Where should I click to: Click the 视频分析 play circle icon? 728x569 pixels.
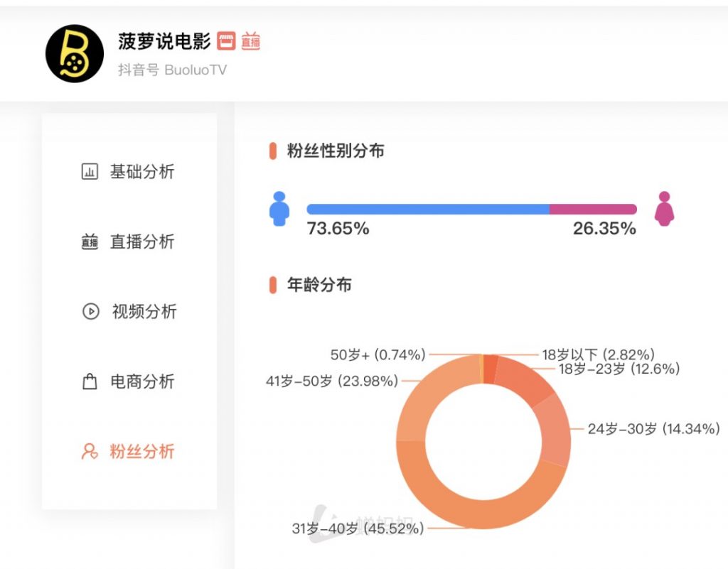pos(90,311)
